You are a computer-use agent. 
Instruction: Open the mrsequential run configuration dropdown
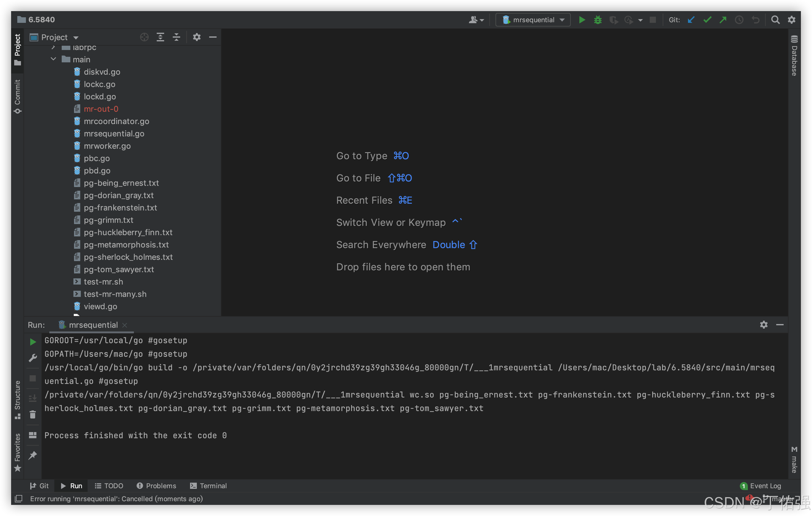point(533,20)
